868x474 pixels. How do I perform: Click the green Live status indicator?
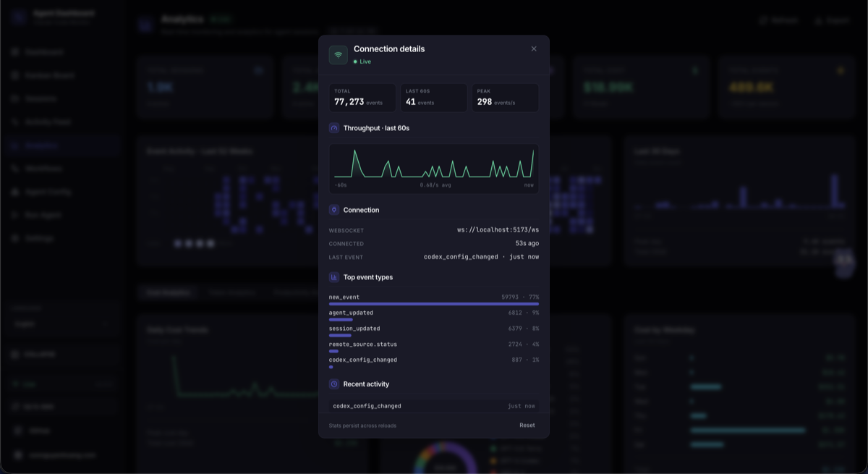(362, 62)
